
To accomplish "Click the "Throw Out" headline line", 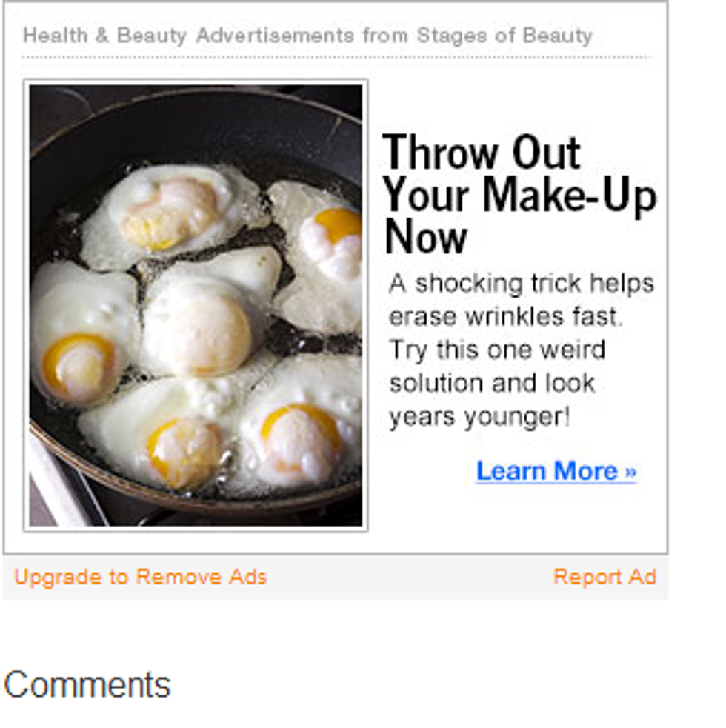I will pyautogui.click(x=482, y=153).
